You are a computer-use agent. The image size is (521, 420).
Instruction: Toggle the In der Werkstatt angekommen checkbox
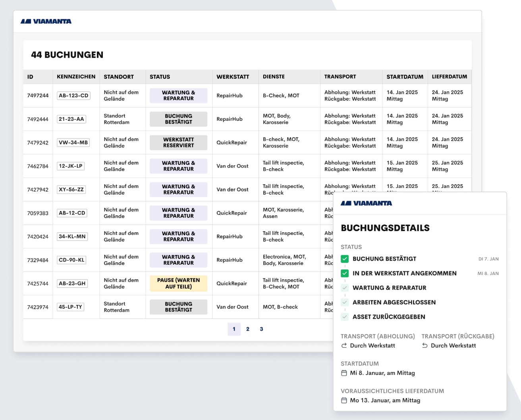coord(345,273)
